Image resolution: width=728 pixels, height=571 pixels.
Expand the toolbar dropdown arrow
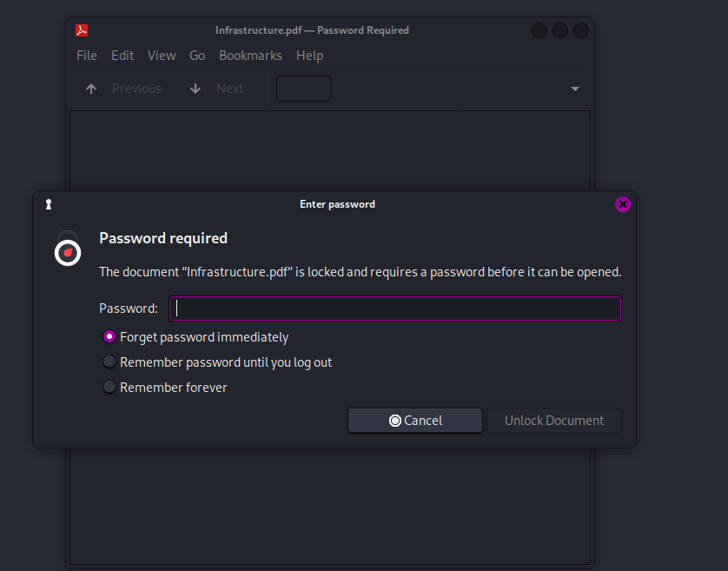(575, 89)
